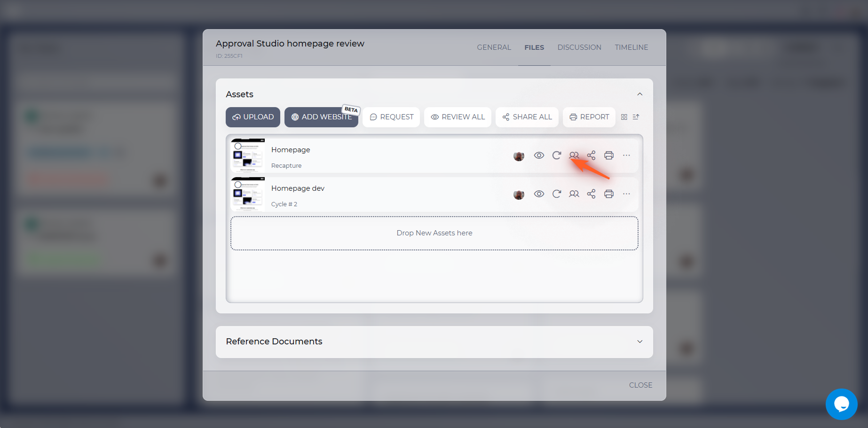Share the Homepage dev asset
Image resolution: width=868 pixels, height=428 pixels.
click(x=591, y=194)
